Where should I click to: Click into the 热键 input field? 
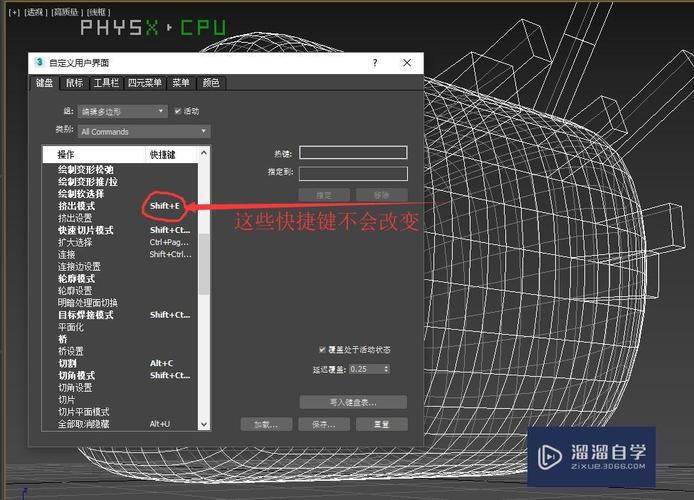tap(353, 153)
